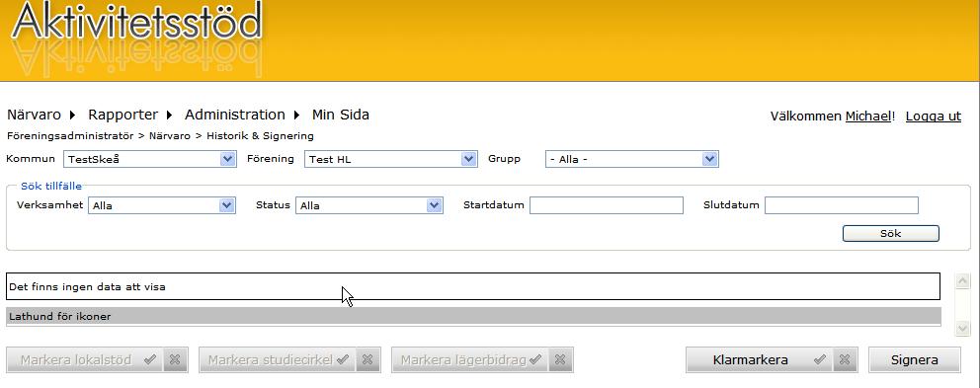
Task: Click Markera studiecirkel checkmark icon
Action: [x=342, y=360]
